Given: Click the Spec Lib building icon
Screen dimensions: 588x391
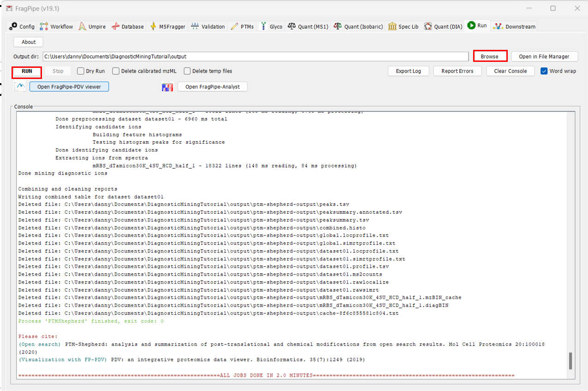Looking at the screenshot, I should pos(392,26).
